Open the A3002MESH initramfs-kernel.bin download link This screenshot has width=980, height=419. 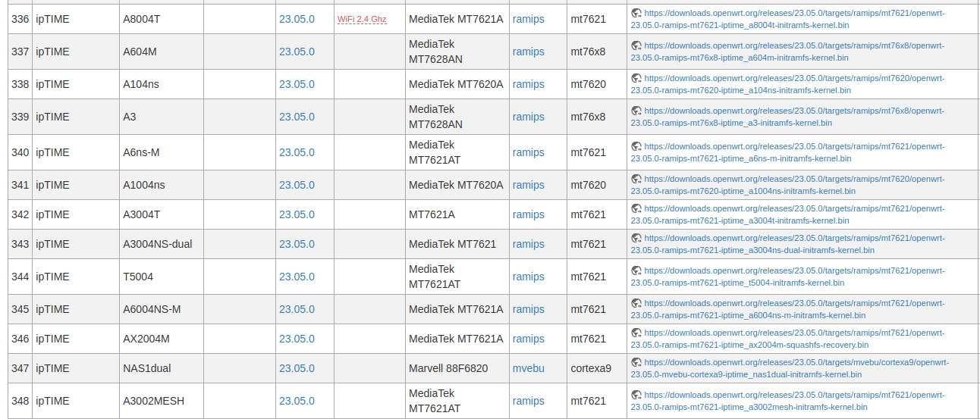[x=788, y=401]
